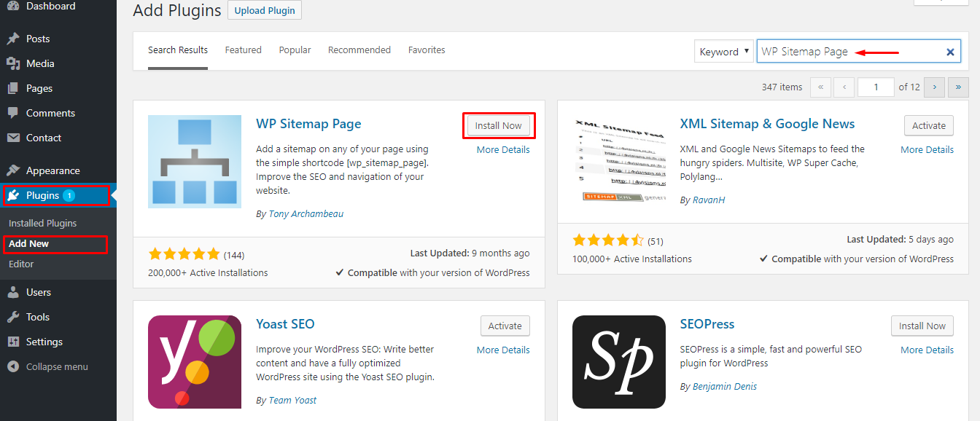The width and height of the screenshot is (980, 421).
Task: Click the Users icon in sidebar
Action: click(x=13, y=292)
